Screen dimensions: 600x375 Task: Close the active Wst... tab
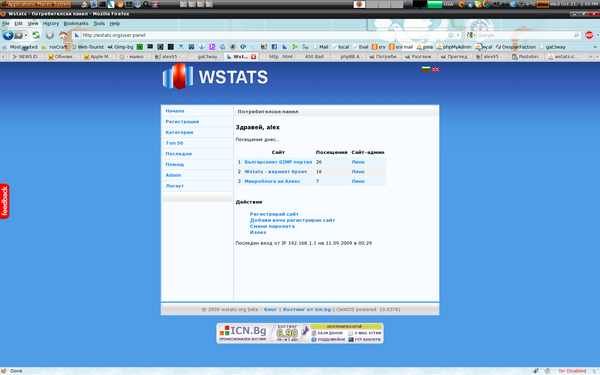click(x=253, y=57)
